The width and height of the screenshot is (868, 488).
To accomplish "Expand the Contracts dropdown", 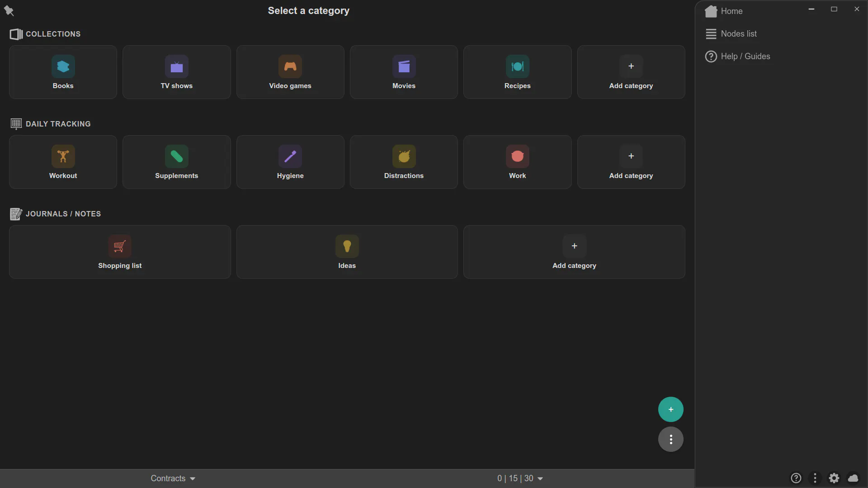I will coord(173,478).
